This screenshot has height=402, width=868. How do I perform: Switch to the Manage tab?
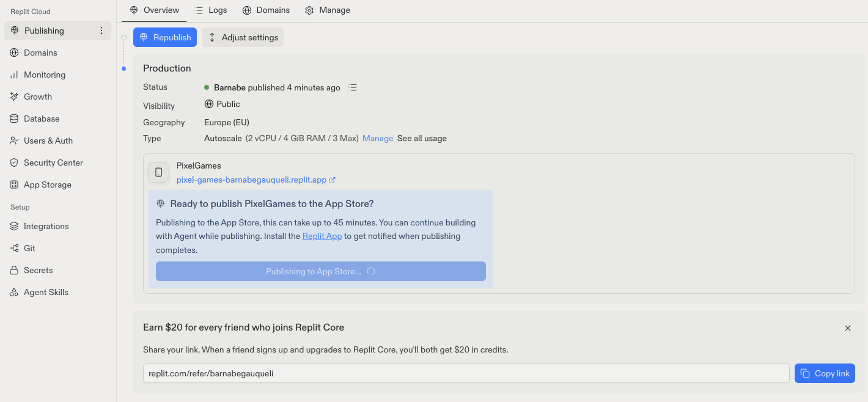point(328,10)
